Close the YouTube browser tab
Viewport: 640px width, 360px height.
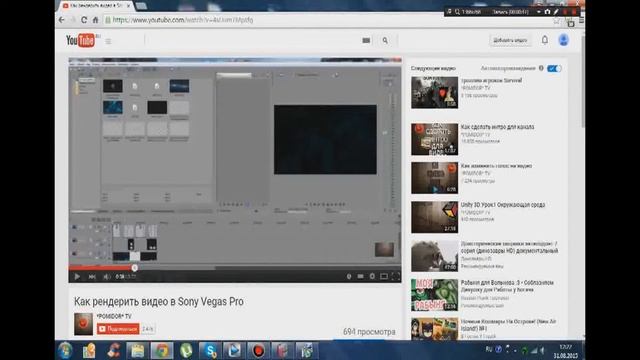[129, 6]
